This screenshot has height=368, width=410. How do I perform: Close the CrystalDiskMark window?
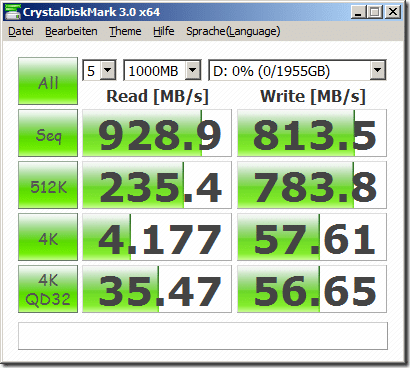point(393,13)
